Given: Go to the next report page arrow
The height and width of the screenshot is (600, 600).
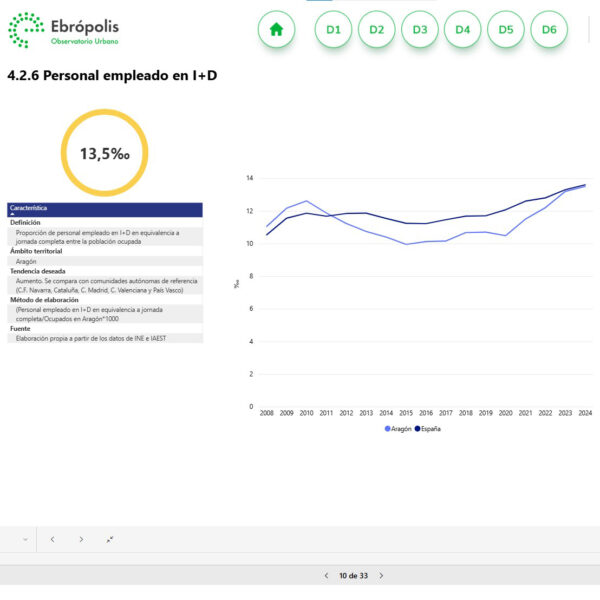Looking at the screenshot, I should (x=381, y=576).
